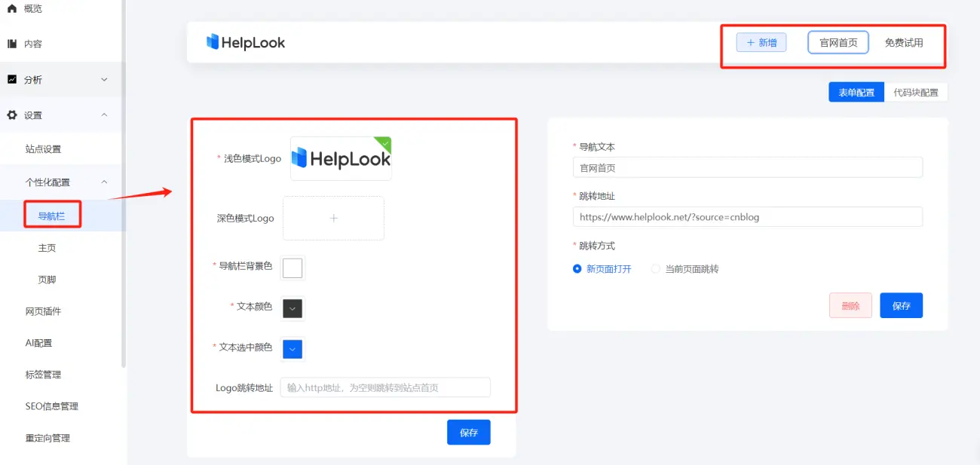Go to 概览 in the sidebar
The width and height of the screenshot is (980, 465).
point(32,8)
